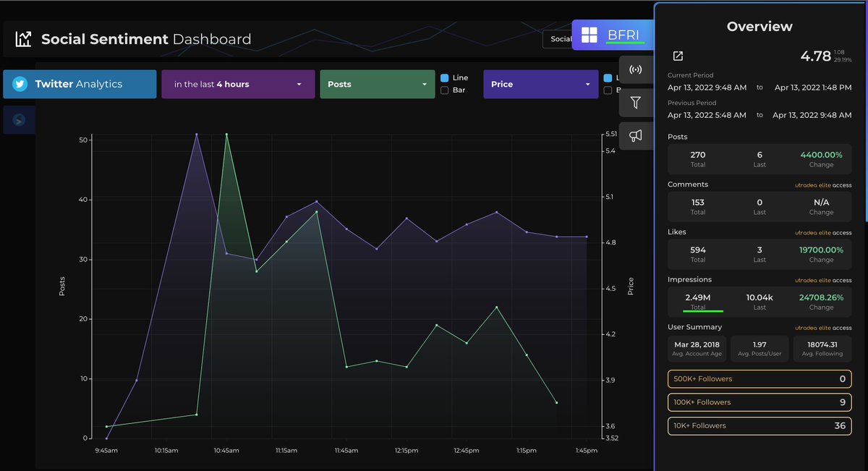Open the Price metric dropdown

(541, 84)
